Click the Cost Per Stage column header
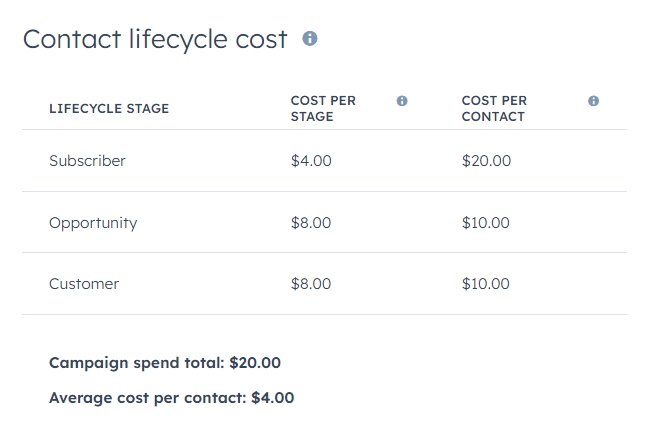The image size is (651, 443). pyautogui.click(x=323, y=108)
